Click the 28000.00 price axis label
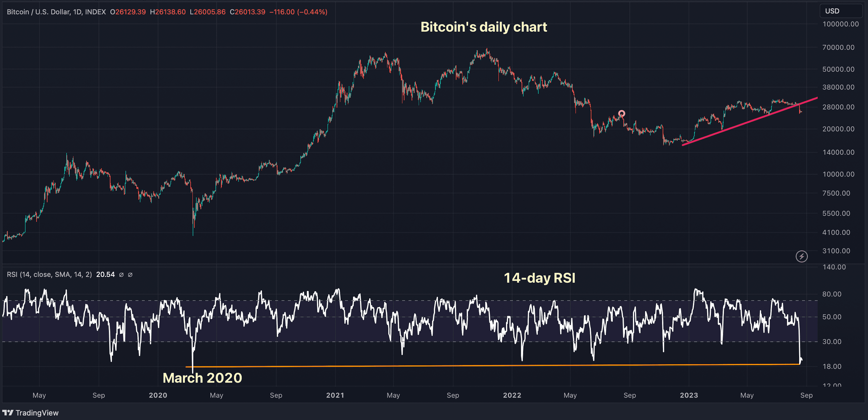This screenshot has width=868, height=420. pos(838,107)
